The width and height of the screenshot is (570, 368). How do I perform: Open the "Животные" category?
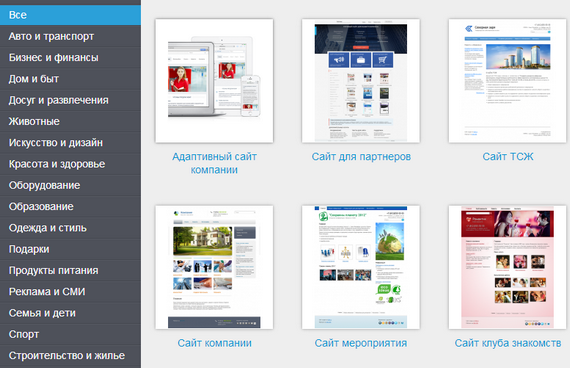(x=70, y=121)
